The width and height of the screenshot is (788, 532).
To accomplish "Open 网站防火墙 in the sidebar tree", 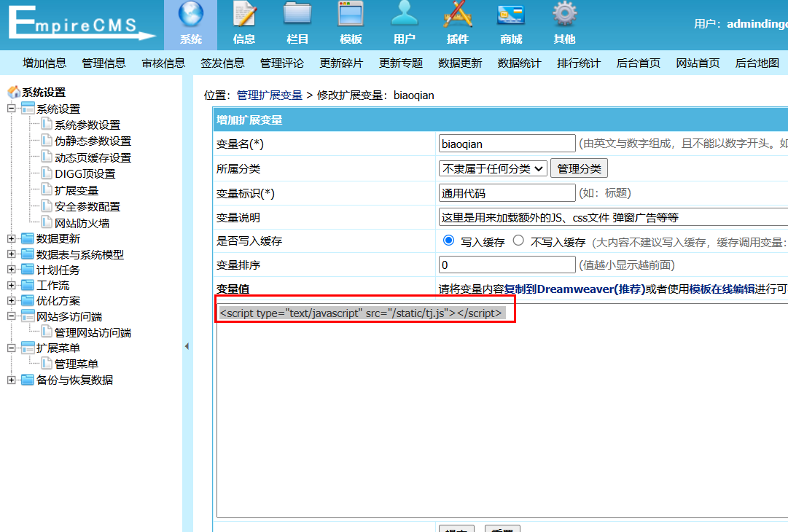I will [82, 223].
